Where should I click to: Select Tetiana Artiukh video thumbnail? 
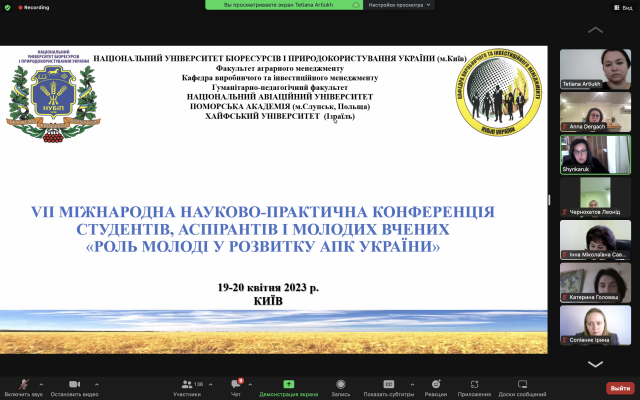pos(595,69)
